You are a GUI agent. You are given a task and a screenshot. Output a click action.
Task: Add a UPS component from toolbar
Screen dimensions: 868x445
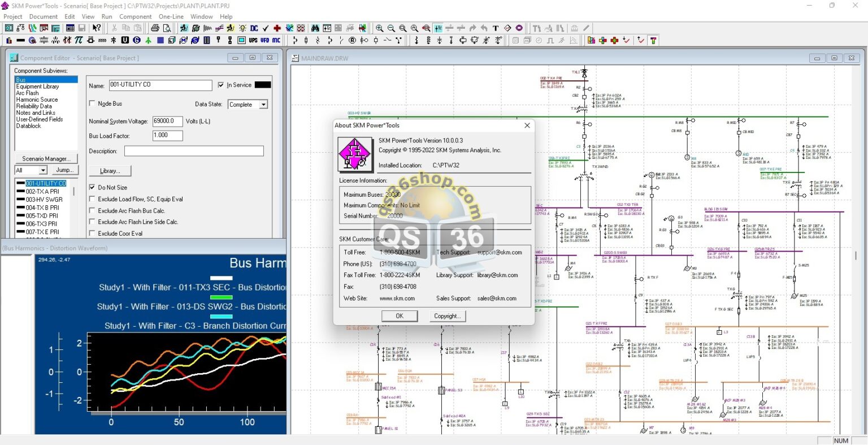pos(253,40)
